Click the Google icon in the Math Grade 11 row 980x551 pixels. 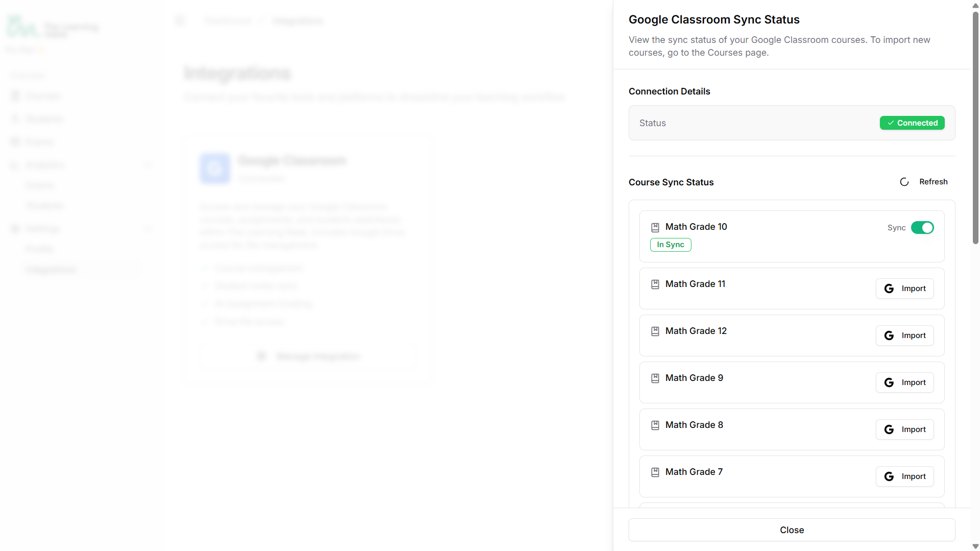coord(889,289)
